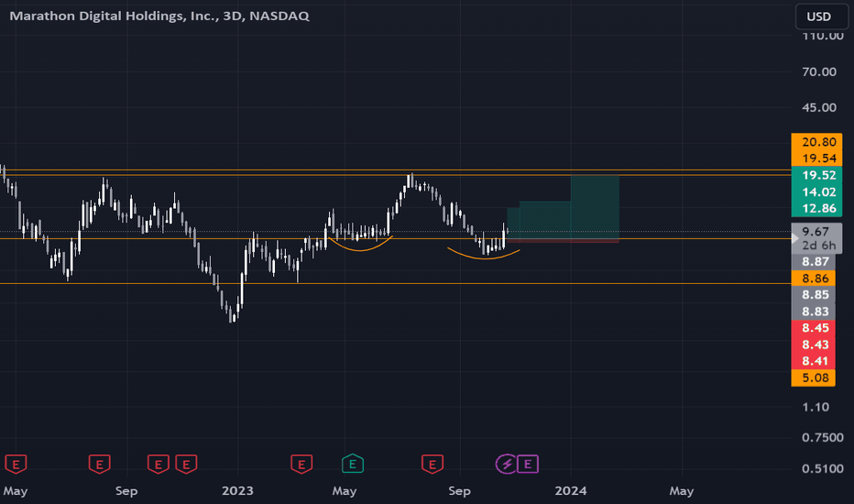854x504 pixels.
Task: Select the gray 8.87 price label
Action: click(x=813, y=261)
